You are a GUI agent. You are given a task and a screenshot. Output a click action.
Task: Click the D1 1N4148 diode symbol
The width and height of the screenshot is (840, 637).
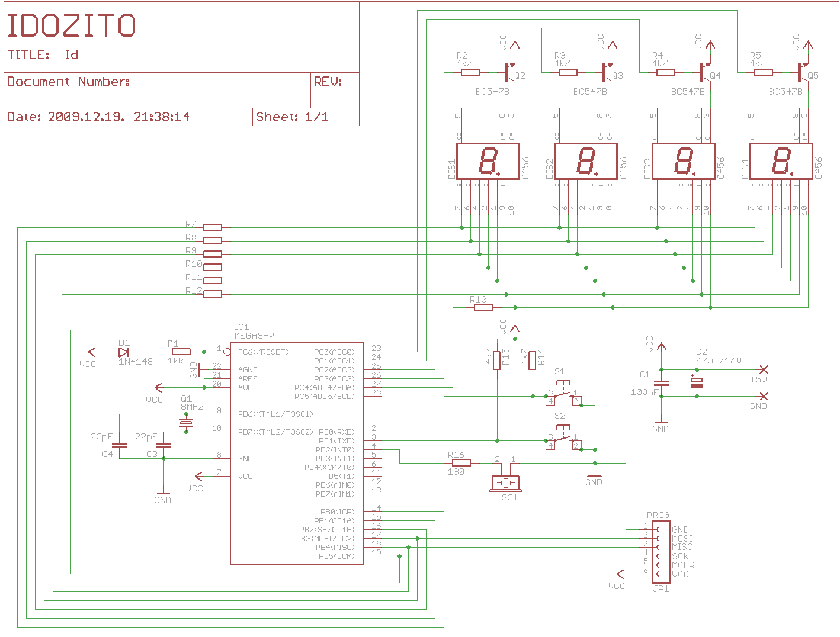[123, 352]
